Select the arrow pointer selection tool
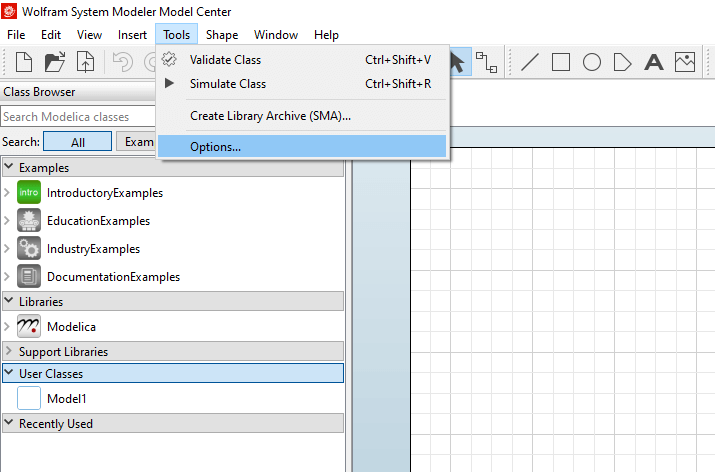This screenshot has width=715, height=472. pos(457,62)
